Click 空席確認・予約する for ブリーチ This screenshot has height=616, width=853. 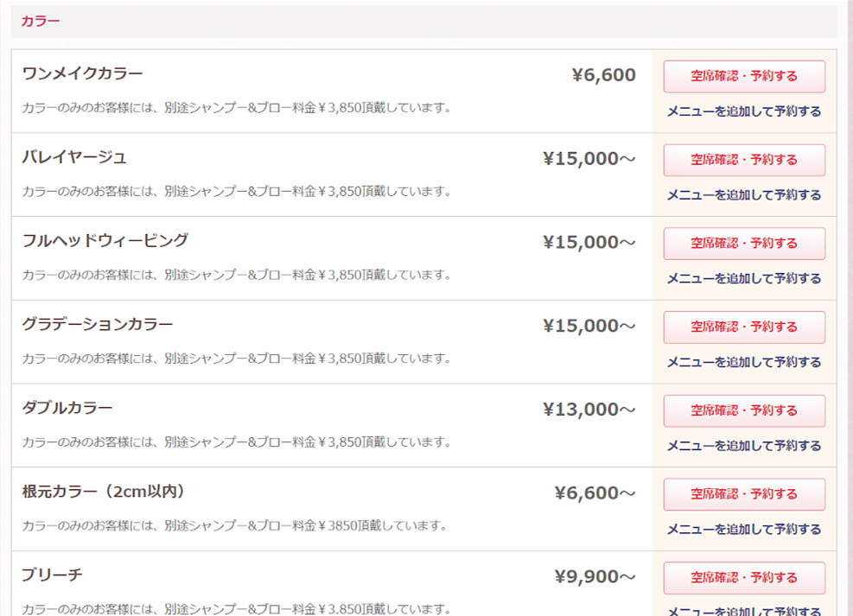coord(744,578)
